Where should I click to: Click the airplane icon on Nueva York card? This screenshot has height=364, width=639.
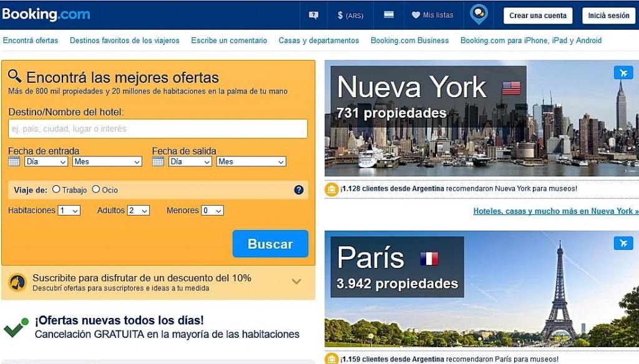[x=623, y=72]
